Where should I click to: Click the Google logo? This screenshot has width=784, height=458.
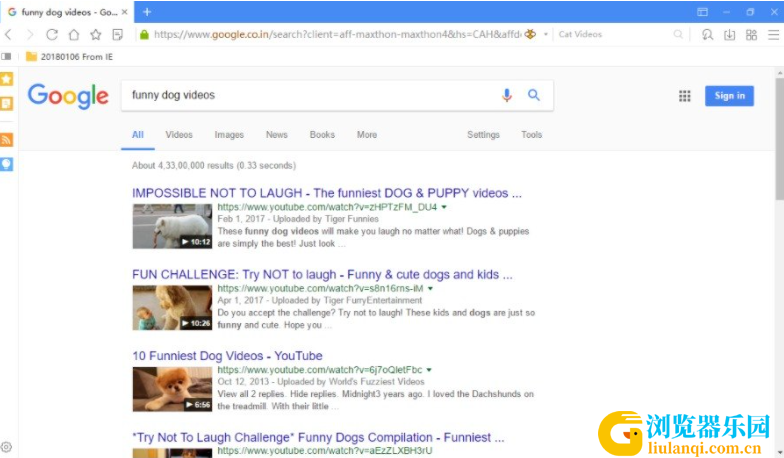[x=68, y=96]
